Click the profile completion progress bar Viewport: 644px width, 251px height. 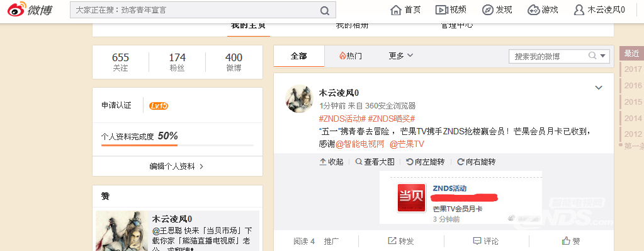click(178, 145)
